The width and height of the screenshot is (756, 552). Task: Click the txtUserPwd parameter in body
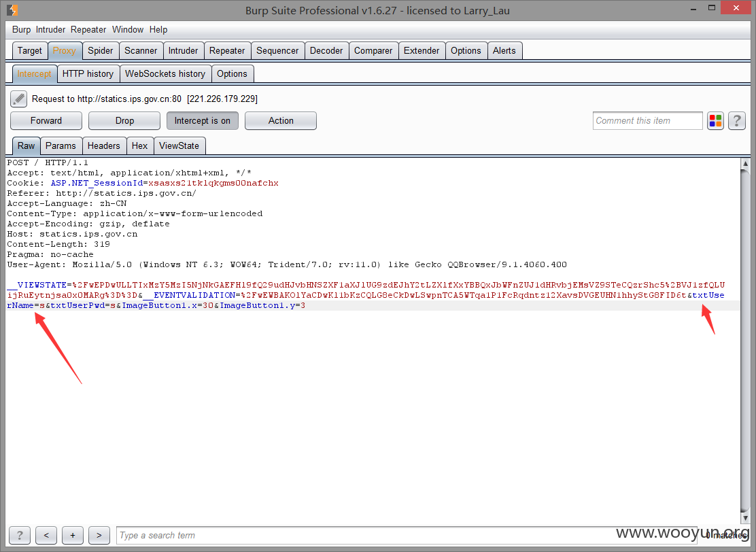click(78, 306)
